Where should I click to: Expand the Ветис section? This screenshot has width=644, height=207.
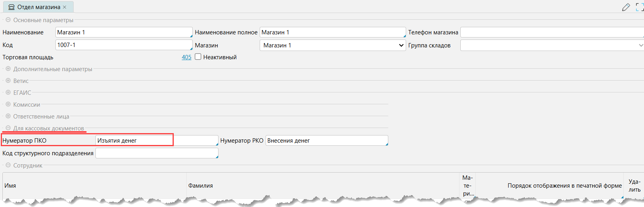8,81
